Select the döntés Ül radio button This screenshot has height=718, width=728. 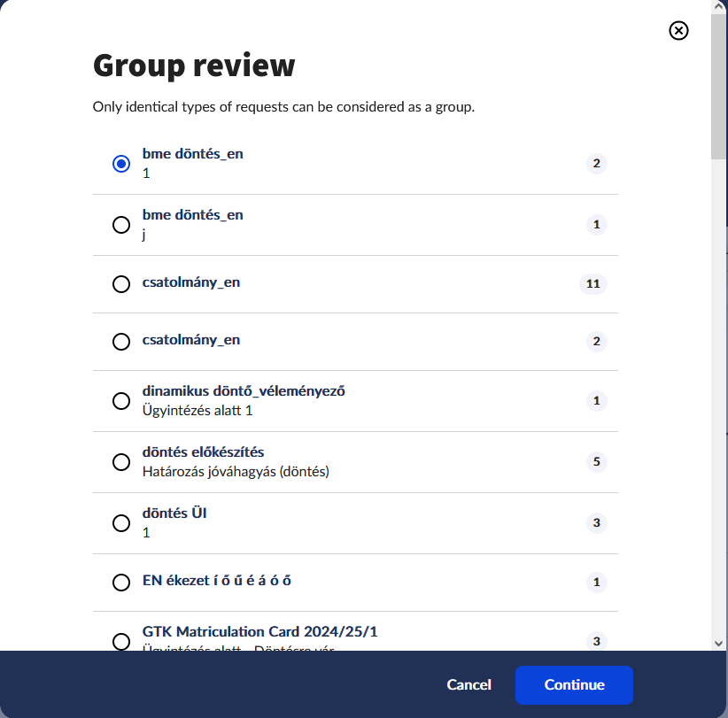(121, 523)
